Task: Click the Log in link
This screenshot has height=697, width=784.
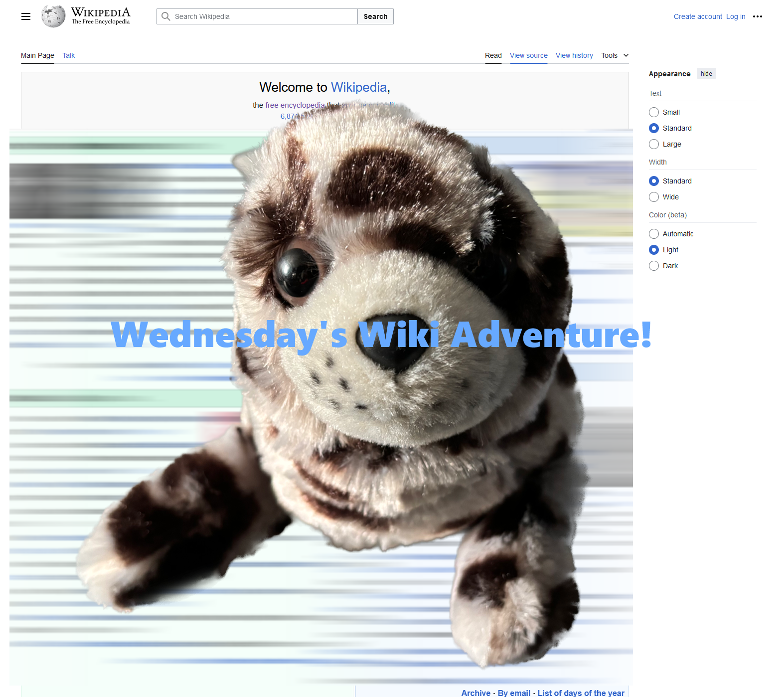Action: point(735,16)
